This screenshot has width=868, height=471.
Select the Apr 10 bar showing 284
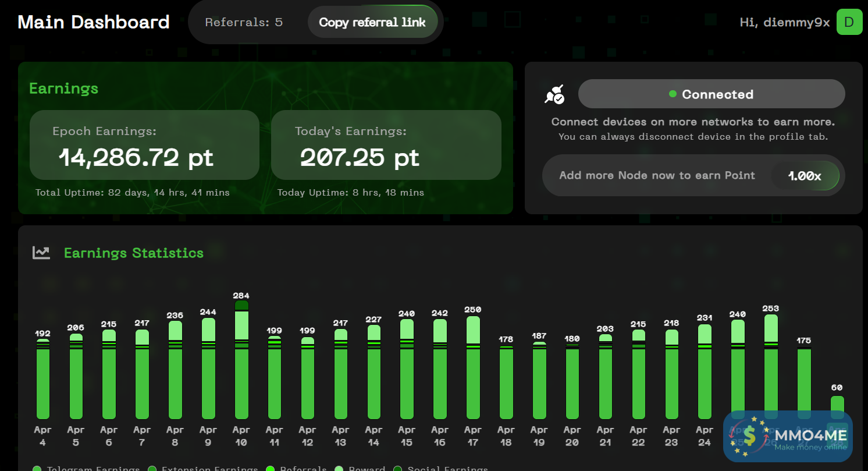[241, 361]
